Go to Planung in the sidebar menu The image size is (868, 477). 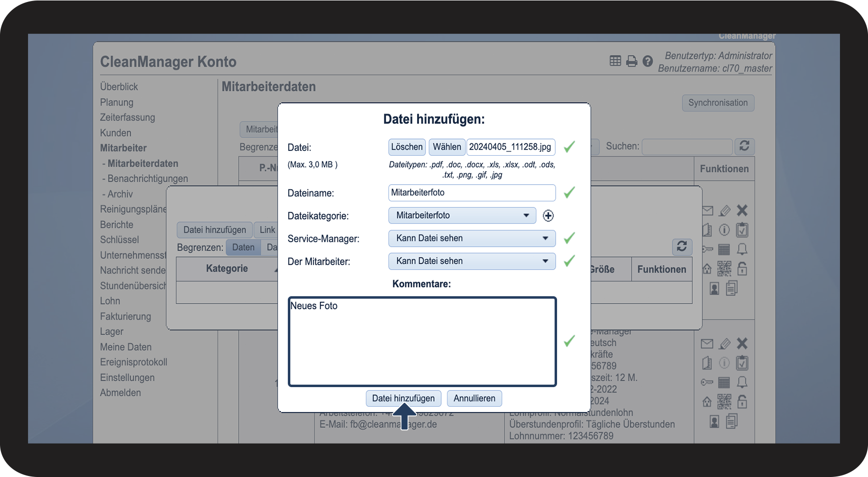coord(116,102)
